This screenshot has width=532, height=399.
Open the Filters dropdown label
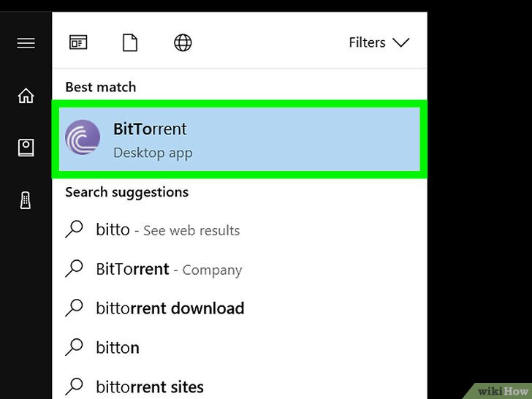click(367, 42)
